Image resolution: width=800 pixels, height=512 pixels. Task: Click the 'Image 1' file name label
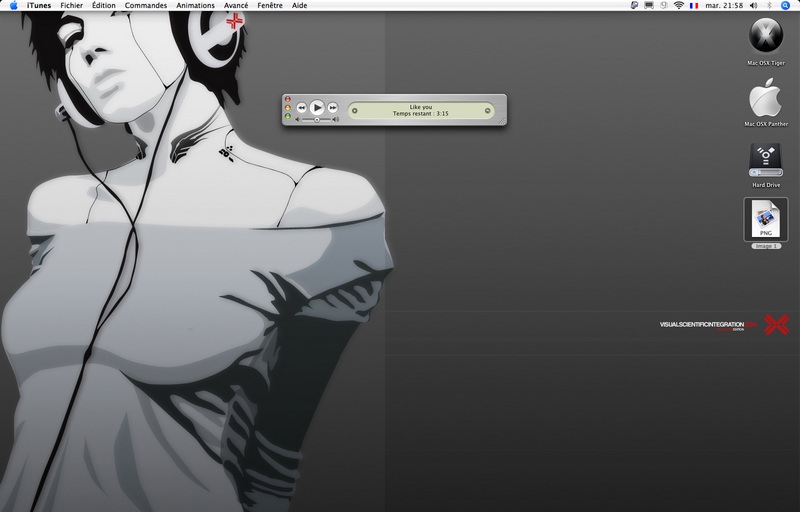766,246
